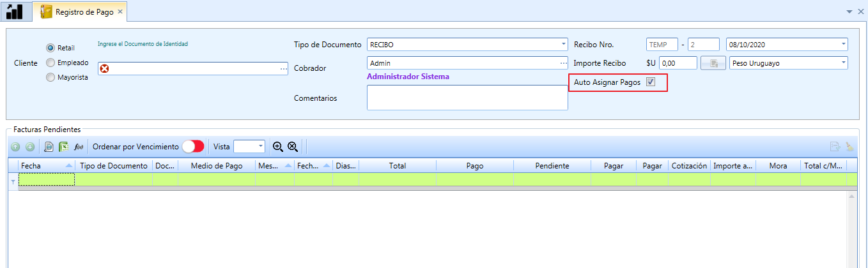The image size is (868, 268).
Task: Click the calculator button beside Importe Recibo
Action: tap(714, 63)
